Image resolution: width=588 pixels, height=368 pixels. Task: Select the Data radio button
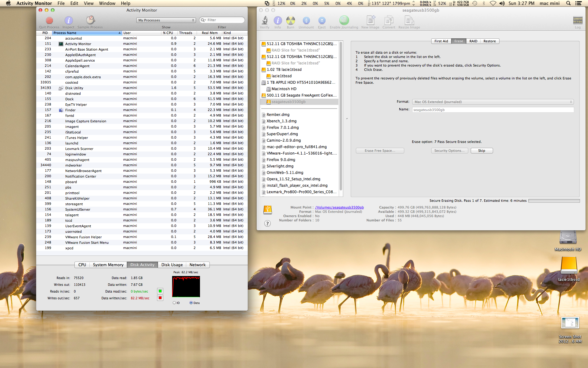(x=191, y=303)
